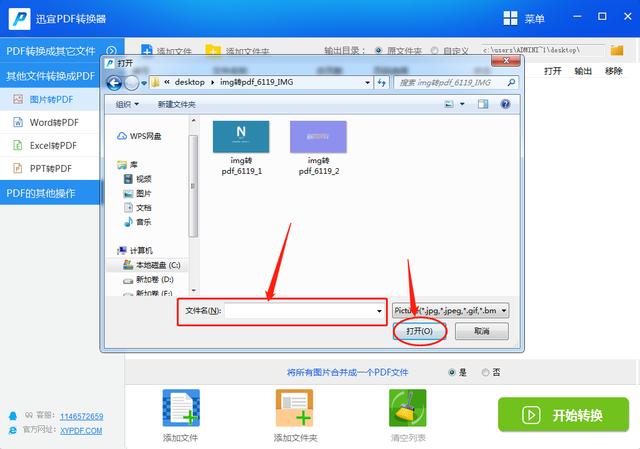The height and width of the screenshot is (449, 640).
Task: Expand the address bar path dropdown
Action: click(367, 82)
